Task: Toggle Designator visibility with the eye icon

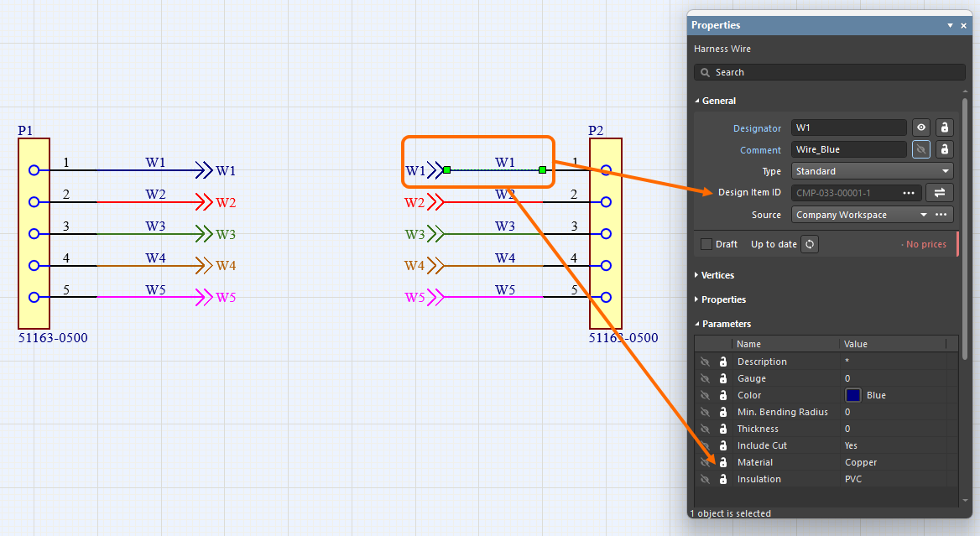Action: point(921,127)
